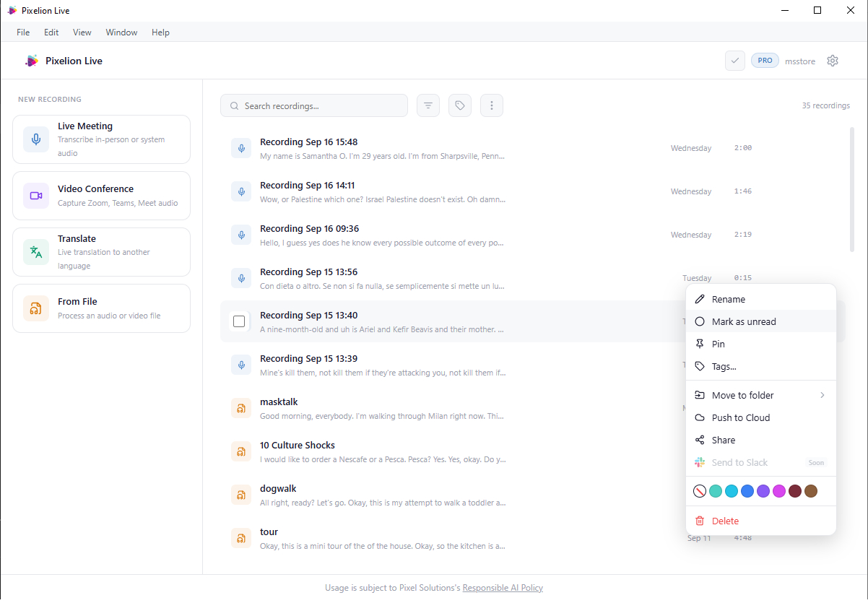
Task: Open the 10 Culture Shocks recording title
Action: [298, 445]
